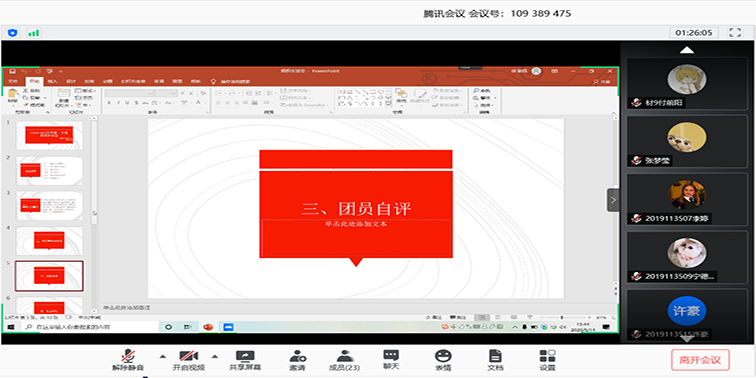
Task: Click the slide title 三、团员自评
Action: (x=356, y=209)
